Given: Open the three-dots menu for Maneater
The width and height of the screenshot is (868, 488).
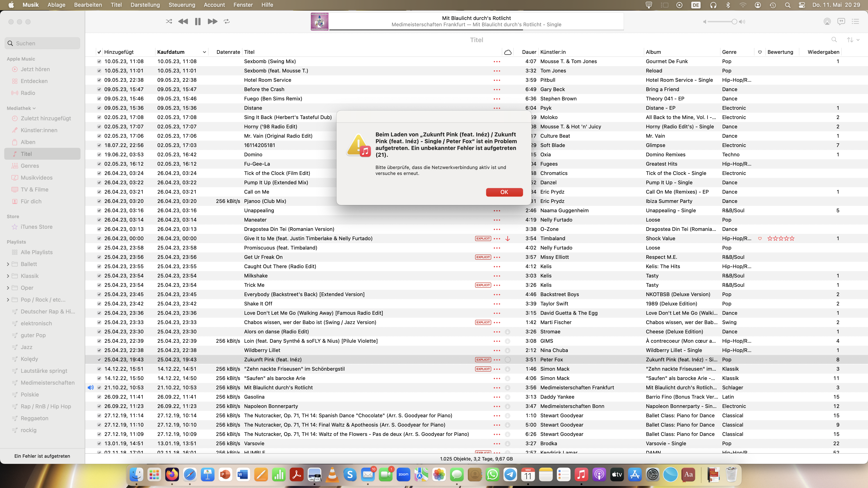Looking at the screenshot, I should pyautogui.click(x=497, y=220).
